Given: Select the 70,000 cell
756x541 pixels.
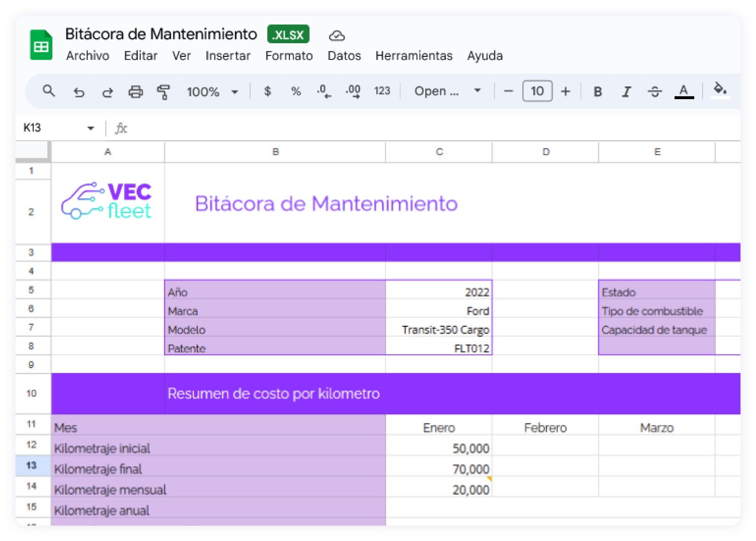Looking at the screenshot, I should coord(439,466).
